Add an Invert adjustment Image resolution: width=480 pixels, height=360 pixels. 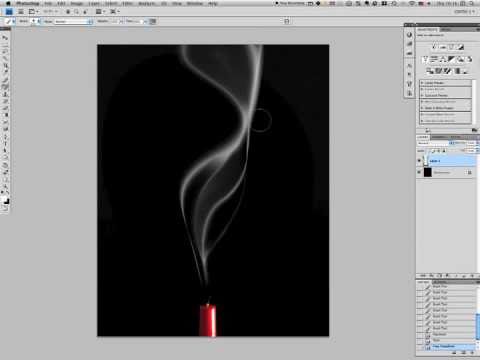click(x=430, y=71)
